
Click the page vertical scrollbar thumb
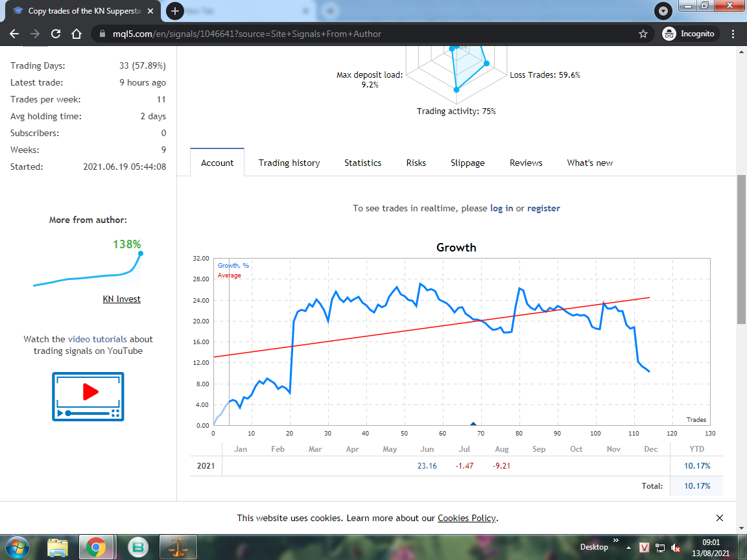(741, 250)
